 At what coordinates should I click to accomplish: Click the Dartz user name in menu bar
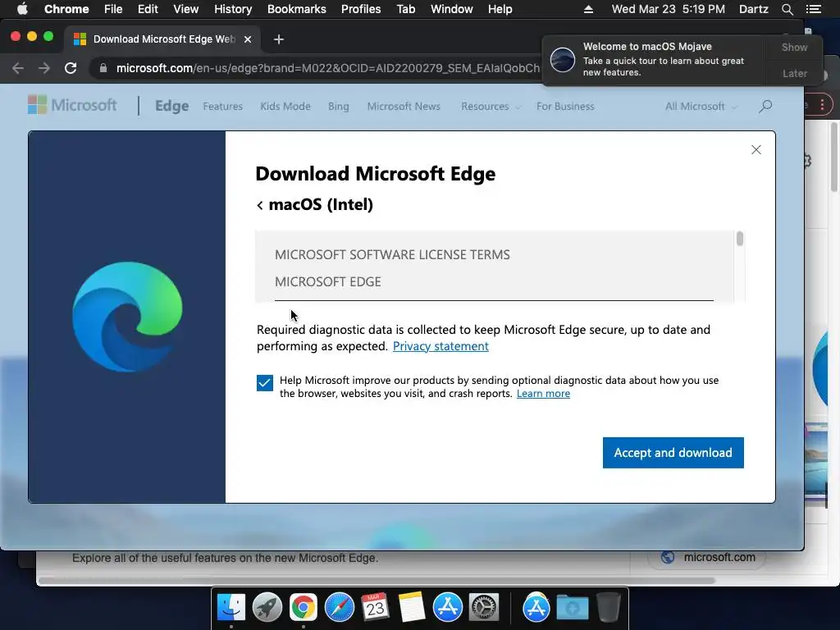[x=753, y=9]
